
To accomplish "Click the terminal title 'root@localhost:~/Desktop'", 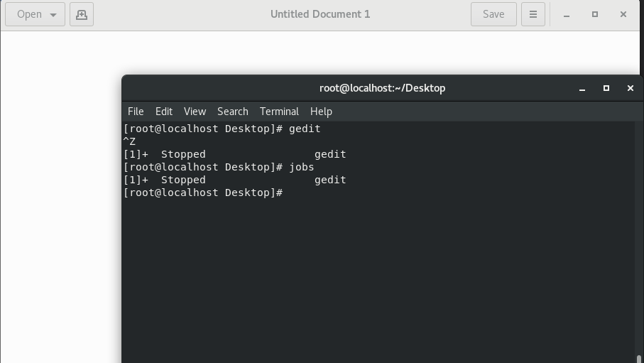I will (x=383, y=88).
